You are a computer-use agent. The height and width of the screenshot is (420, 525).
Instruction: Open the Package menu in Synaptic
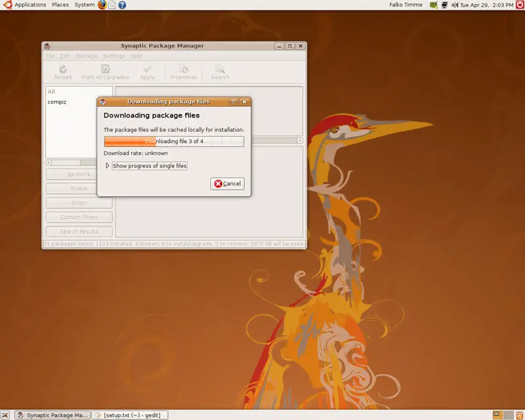pos(87,56)
